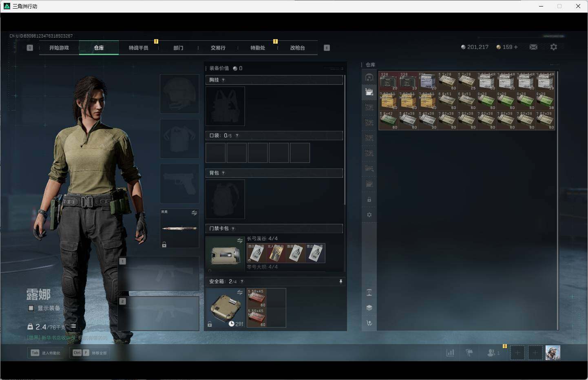Select the empty backpack slot
Viewport: 588px width, 380px height.
(225, 199)
